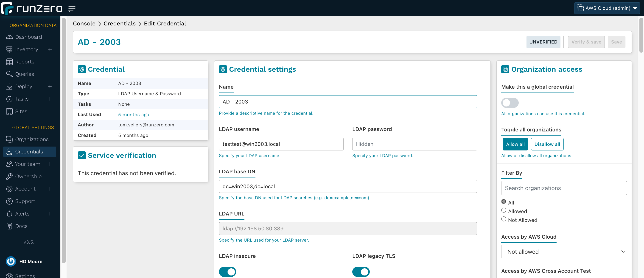Viewport: 644px width, 278px height.
Task: Enable the global credential toggle
Action: tap(510, 103)
